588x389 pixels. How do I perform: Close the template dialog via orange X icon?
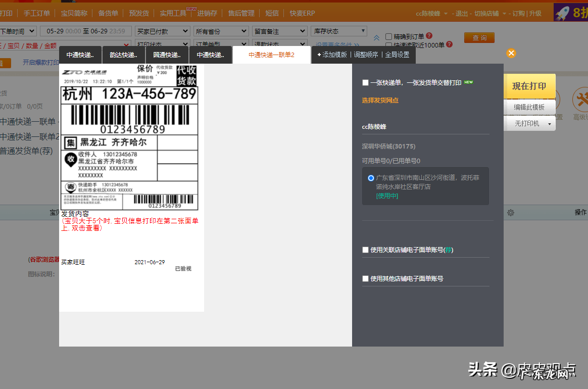[511, 53]
